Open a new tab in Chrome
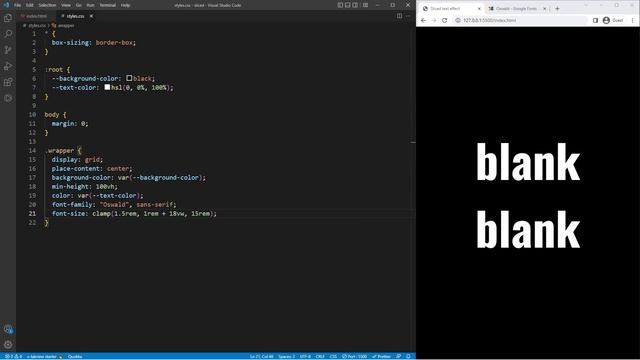640x360 pixels. 557,8
